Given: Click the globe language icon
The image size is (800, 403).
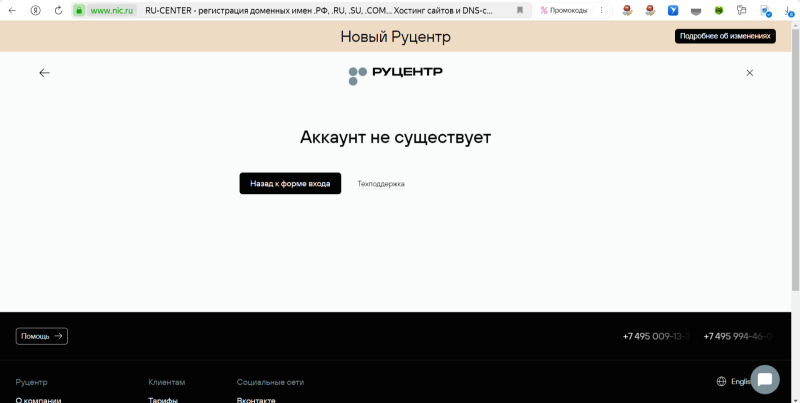Looking at the screenshot, I should click(x=721, y=381).
